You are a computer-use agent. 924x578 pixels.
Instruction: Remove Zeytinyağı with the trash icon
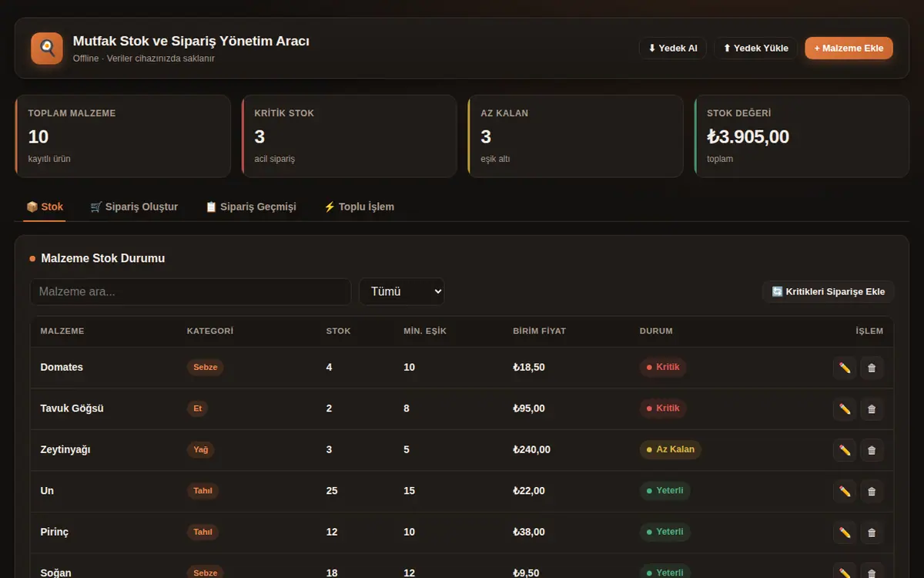click(872, 450)
